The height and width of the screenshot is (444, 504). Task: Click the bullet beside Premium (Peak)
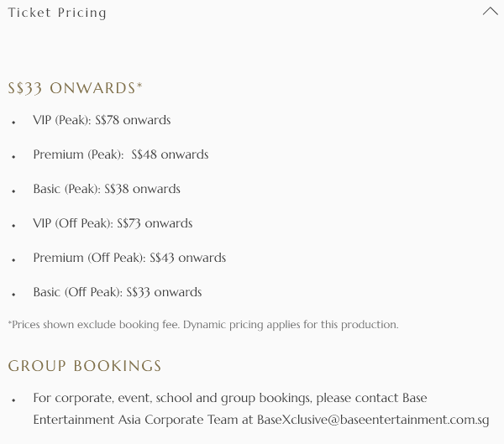click(13, 156)
